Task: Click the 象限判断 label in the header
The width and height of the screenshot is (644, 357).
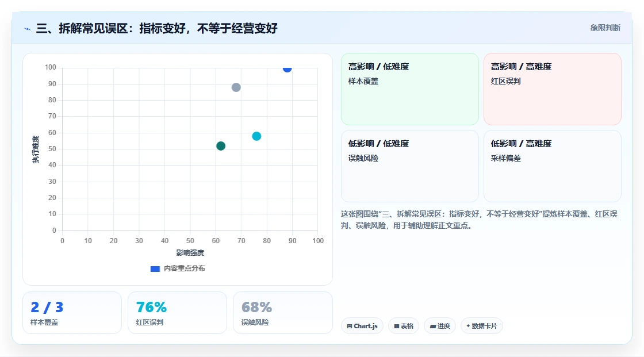Action: tap(605, 28)
